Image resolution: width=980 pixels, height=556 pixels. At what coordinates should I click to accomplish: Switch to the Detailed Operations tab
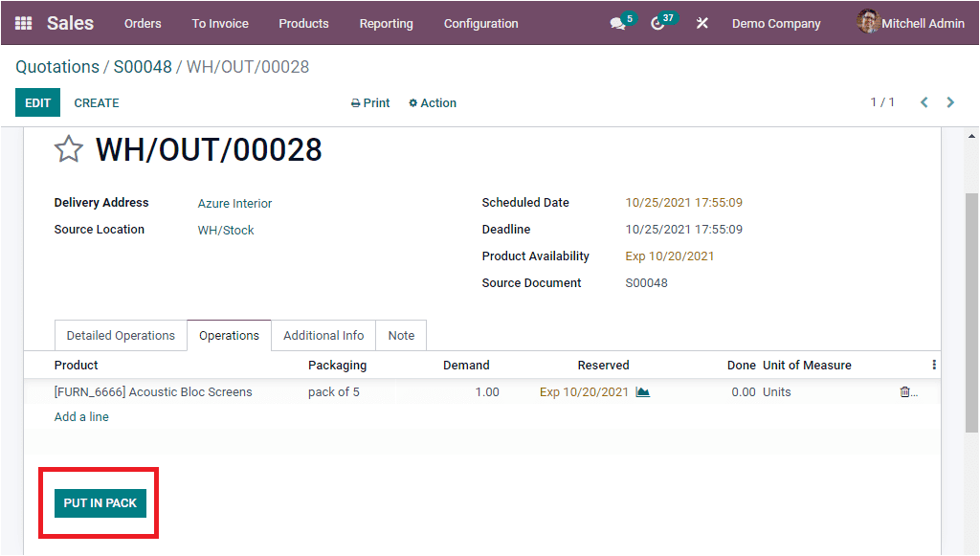[120, 335]
